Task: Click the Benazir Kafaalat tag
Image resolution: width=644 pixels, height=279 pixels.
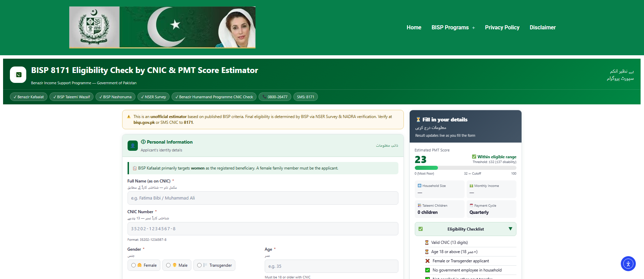Action: pos(29,97)
